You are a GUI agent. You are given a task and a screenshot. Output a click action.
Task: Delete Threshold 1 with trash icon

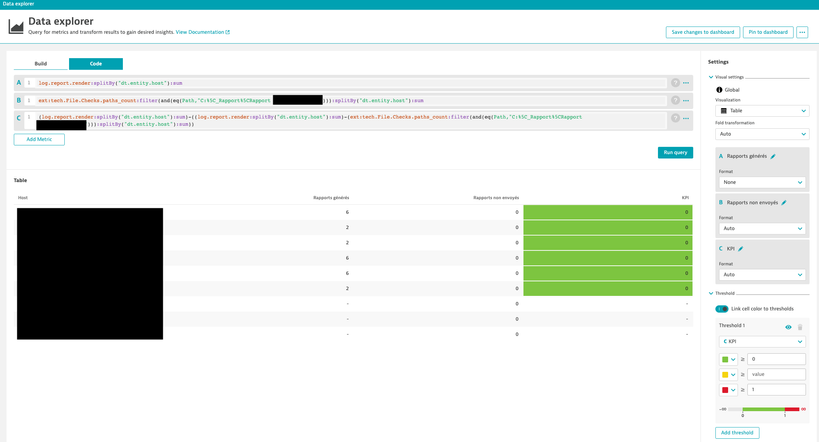(800, 327)
